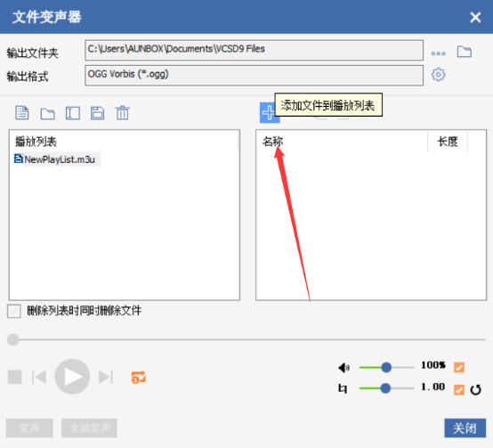Add files to playlist with plus icon
The height and width of the screenshot is (448, 493).
268,112
